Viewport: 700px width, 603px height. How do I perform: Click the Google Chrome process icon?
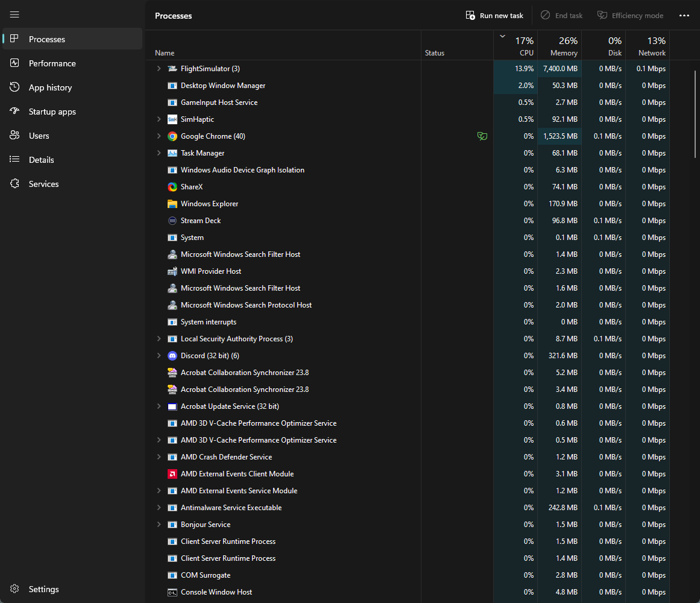pyautogui.click(x=172, y=136)
